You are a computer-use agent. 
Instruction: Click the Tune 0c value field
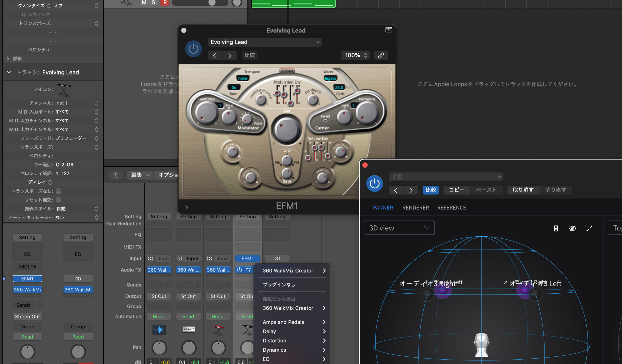coord(233,87)
